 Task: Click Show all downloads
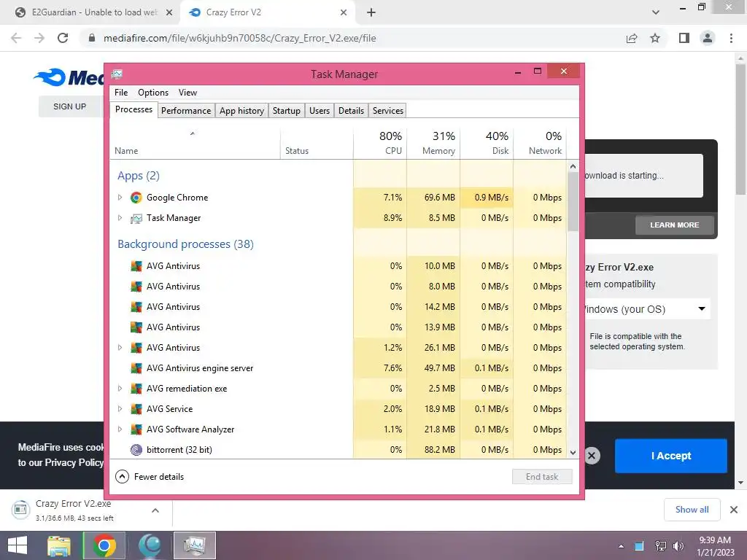click(692, 510)
